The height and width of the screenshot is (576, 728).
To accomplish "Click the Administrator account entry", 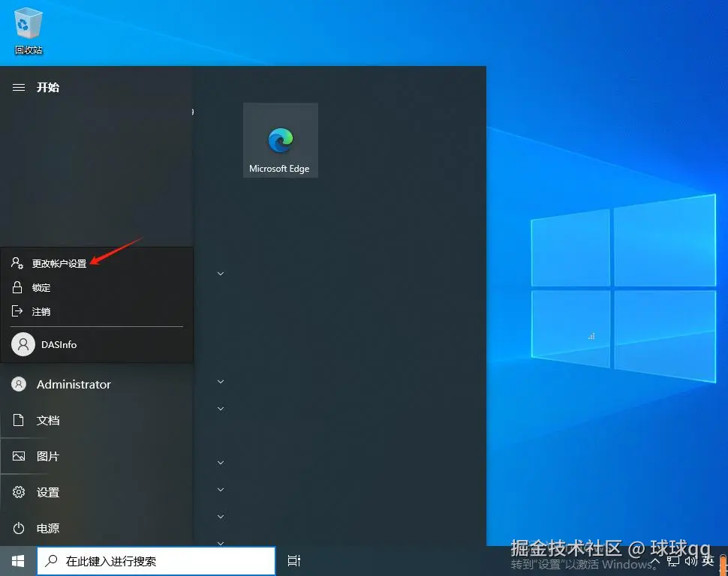I will 97,384.
